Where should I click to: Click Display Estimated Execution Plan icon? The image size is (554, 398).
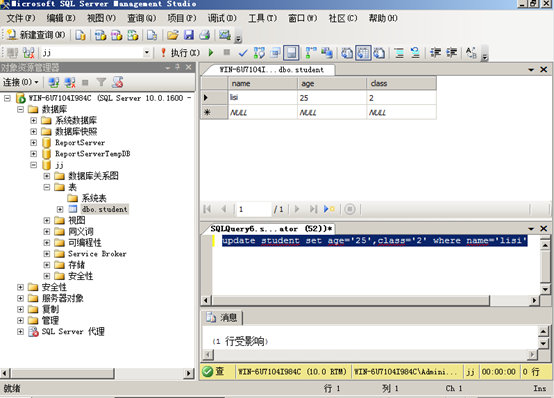(259, 53)
